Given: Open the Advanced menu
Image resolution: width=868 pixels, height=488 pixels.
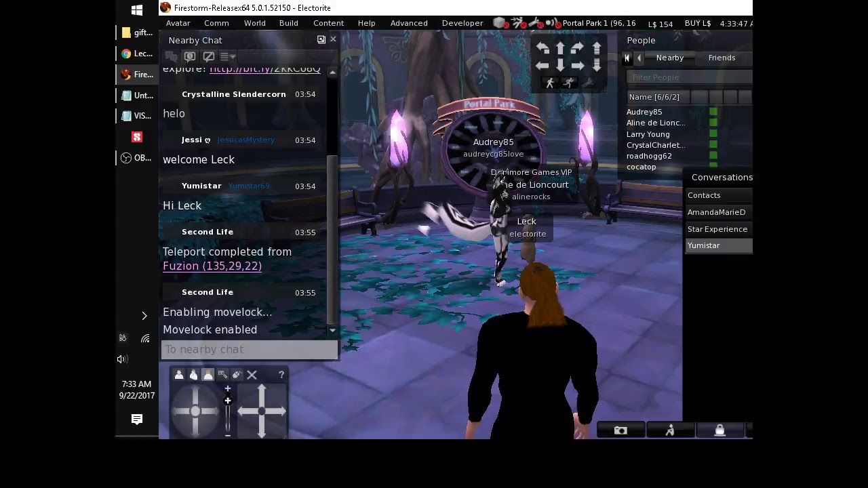Looking at the screenshot, I should click(x=409, y=23).
